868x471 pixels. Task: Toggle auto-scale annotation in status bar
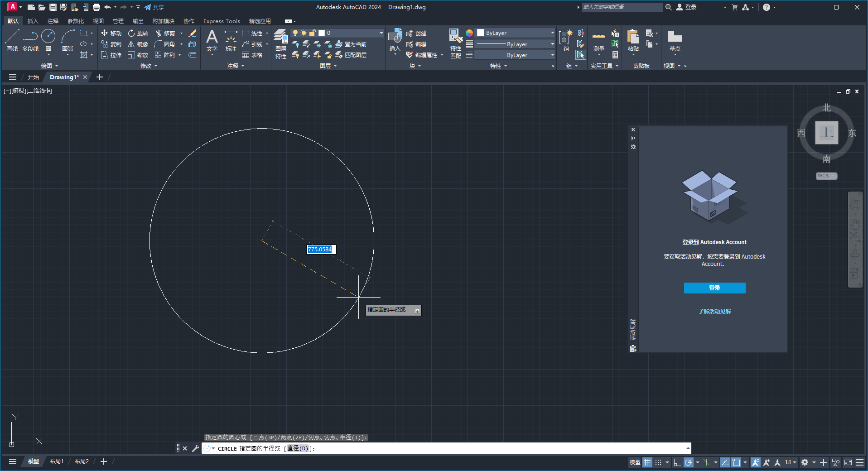point(767,462)
